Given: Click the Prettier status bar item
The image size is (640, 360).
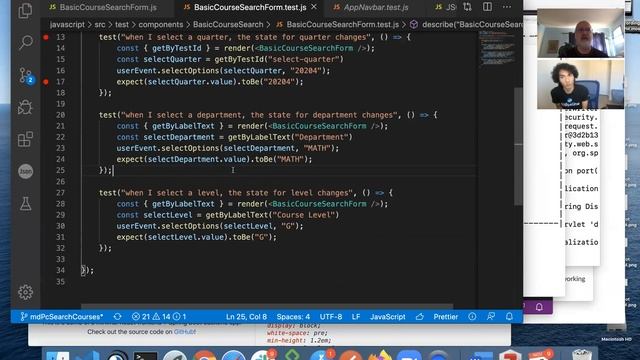Looking at the screenshot, I should click(445, 317).
